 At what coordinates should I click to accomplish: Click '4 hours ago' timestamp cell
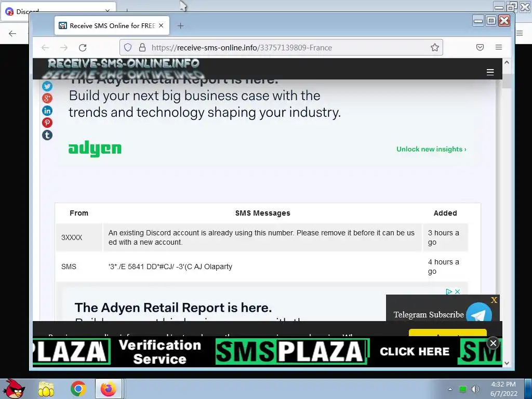445,267
